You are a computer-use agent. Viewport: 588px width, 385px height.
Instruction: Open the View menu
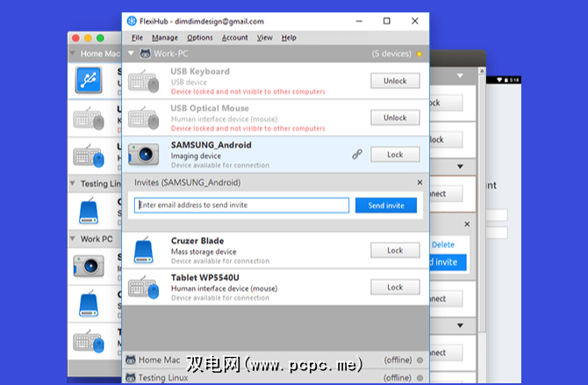[x=264, y=38]
